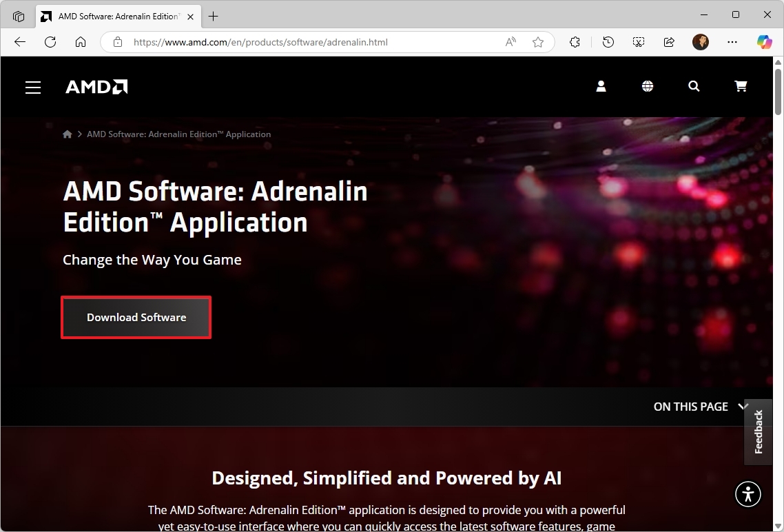Click the page vertical scrollbar thumb

click(778, 92)
